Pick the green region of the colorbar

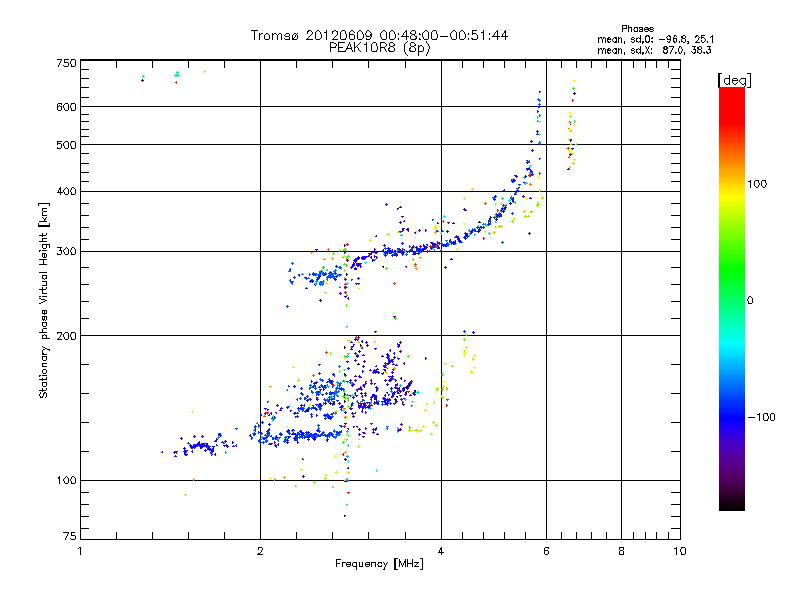732,270
